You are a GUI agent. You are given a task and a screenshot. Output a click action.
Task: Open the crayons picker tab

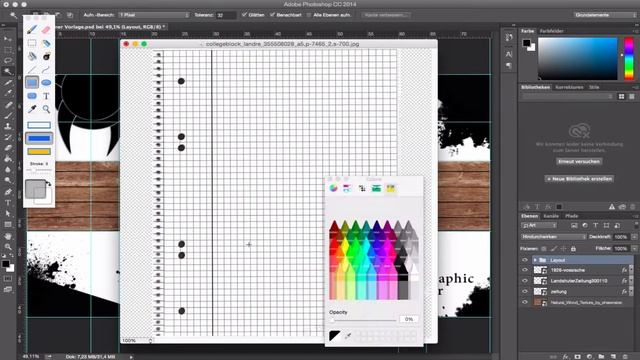391,188
